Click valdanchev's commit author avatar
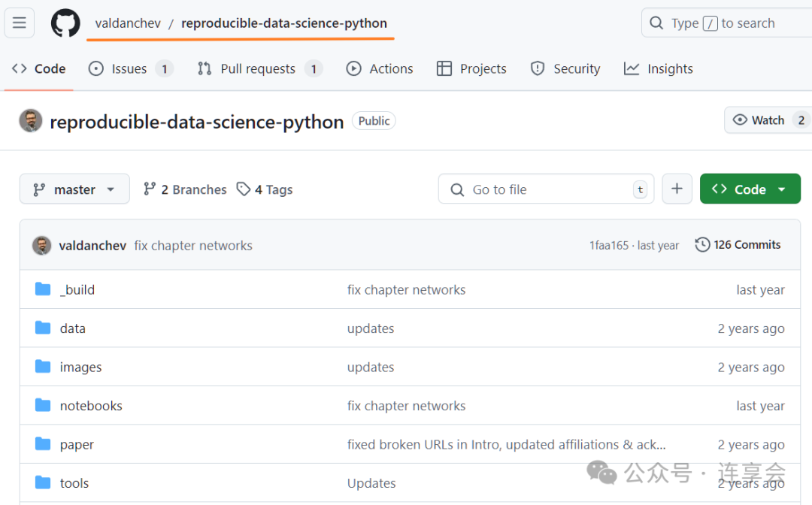Image resolution: width=812 pixels, height=505 pixels. (x=42, y=246)
